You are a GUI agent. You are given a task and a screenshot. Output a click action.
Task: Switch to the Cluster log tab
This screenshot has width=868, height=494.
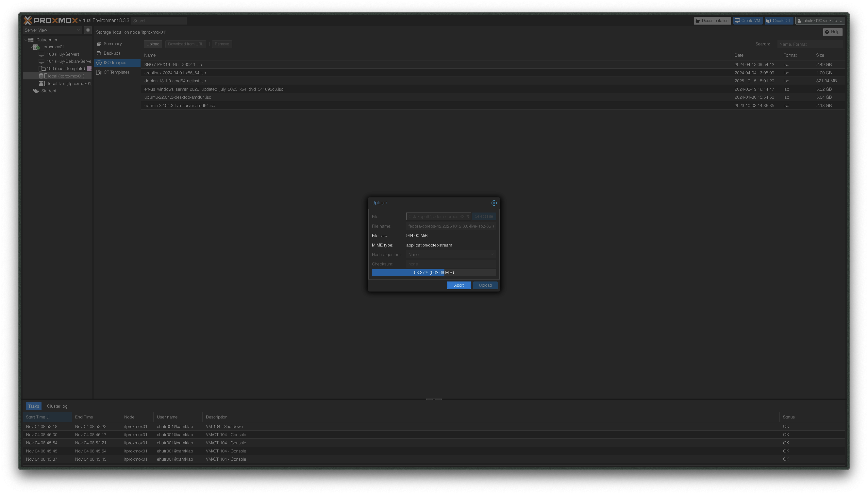[x=57, y=406]
